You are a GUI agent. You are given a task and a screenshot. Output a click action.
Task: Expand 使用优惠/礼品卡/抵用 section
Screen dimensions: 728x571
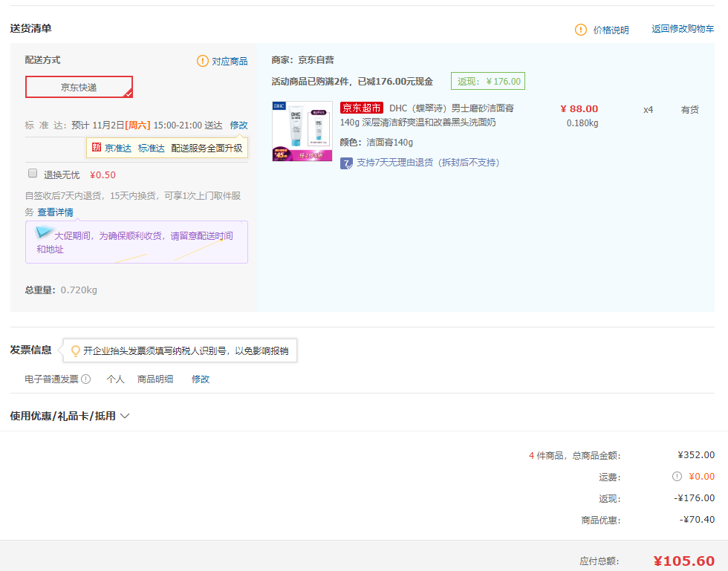pyautogui.click(x=70, y=416)
